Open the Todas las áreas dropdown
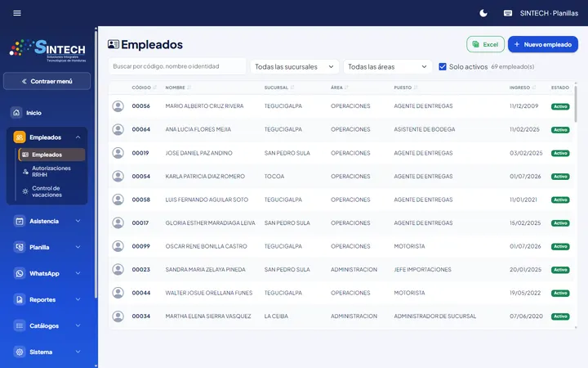This screenshot has width=588, height=368. tap(387, 66)
